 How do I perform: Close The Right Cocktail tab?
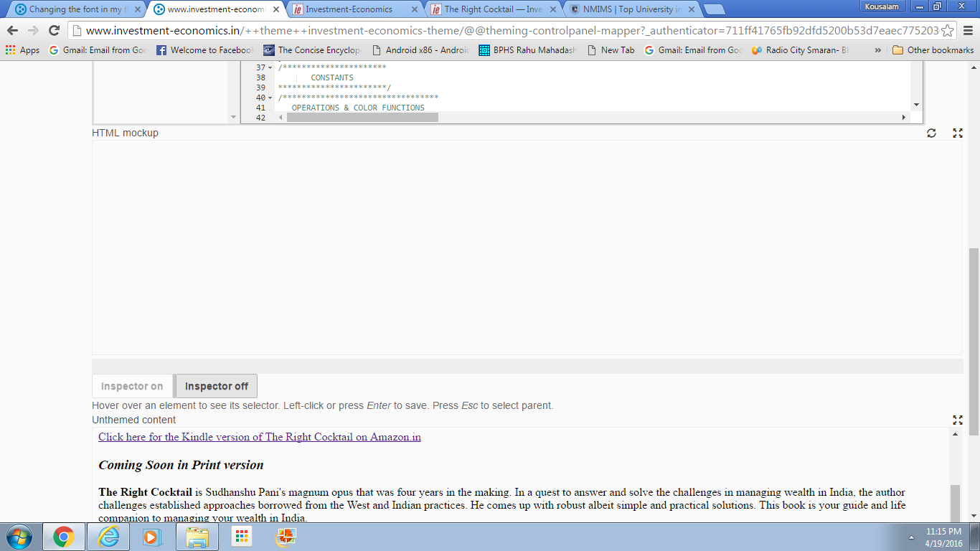(553, 9)
